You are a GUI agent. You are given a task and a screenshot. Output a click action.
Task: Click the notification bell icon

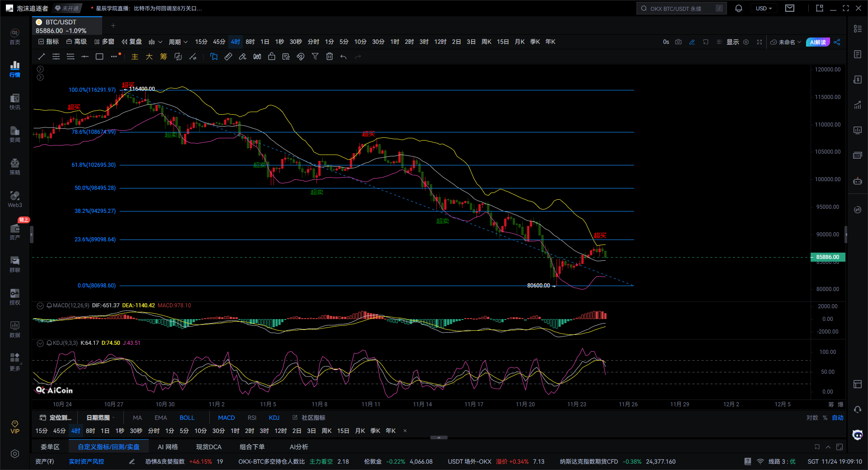point(739,9)
